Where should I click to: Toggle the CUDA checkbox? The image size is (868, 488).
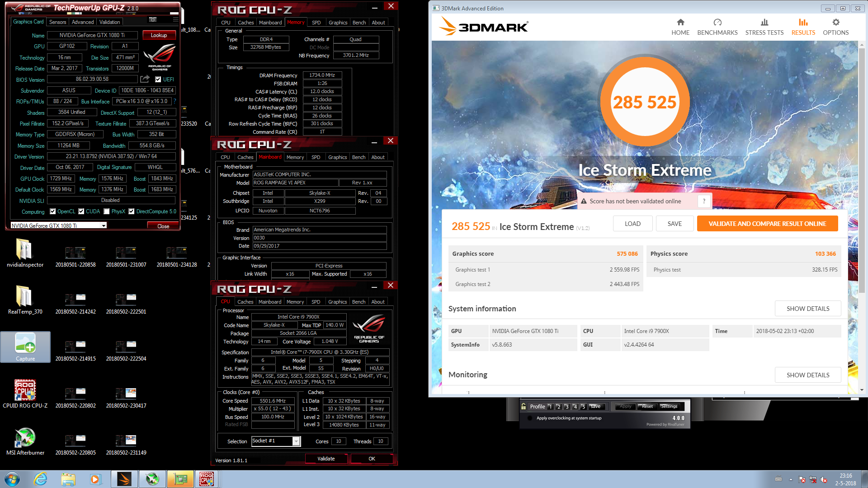pyautogui.click(x=81, y=211)
